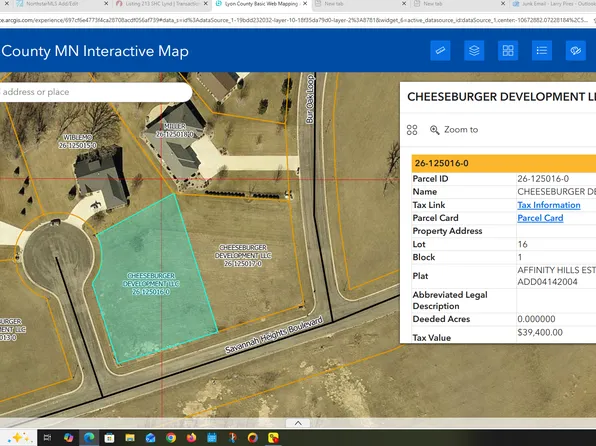596x446 pixels.
Task: Open the Tax Information link
Action: point(548,205)
